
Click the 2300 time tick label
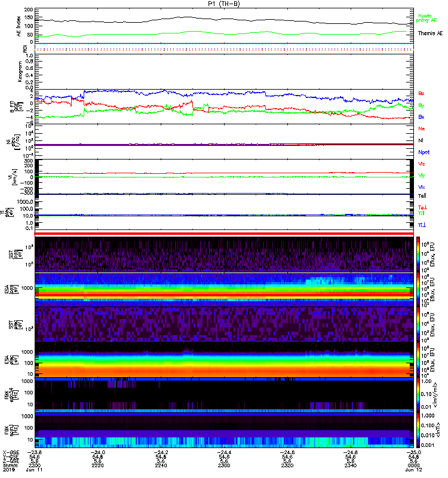(224, 465)
